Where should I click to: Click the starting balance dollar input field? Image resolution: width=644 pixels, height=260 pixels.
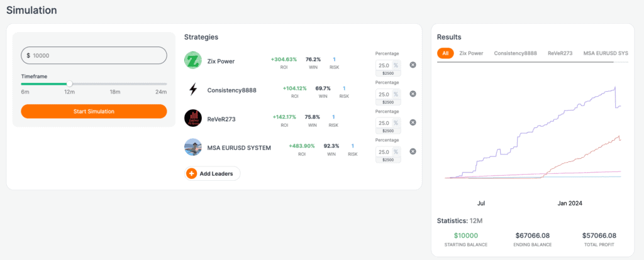point(94,55)
